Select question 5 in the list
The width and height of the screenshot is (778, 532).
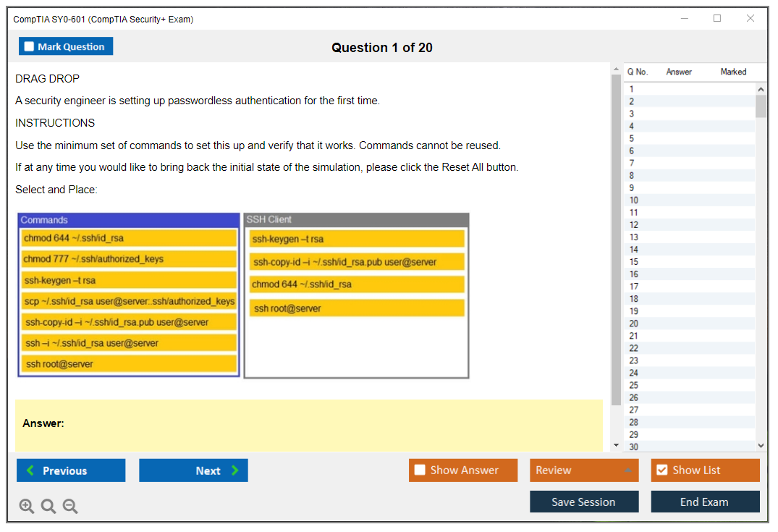(x=632, y=138)
